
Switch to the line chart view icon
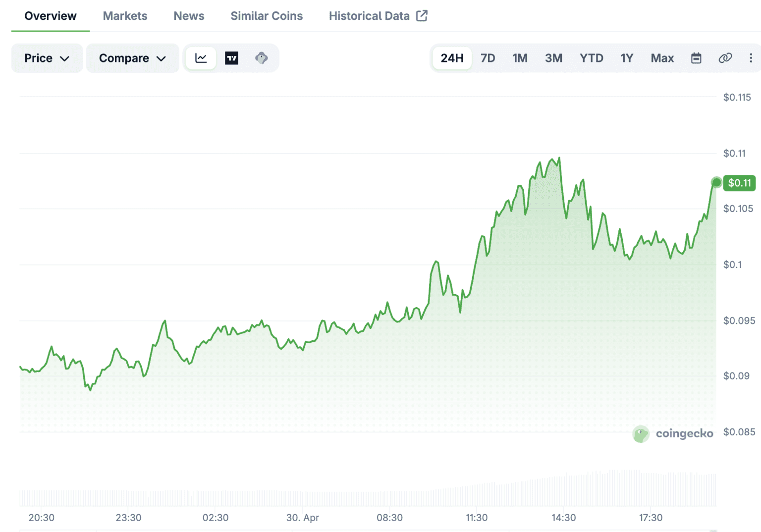pyautogui.click(x=201, y=58)
